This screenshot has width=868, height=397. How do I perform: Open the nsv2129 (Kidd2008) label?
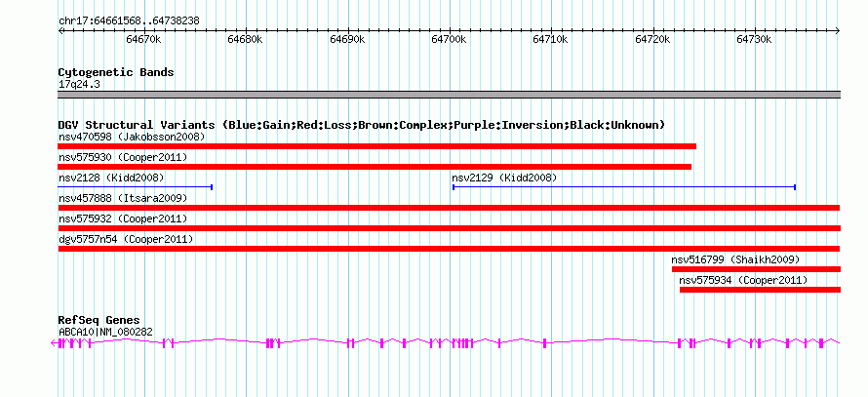click(x=504, y=178)
